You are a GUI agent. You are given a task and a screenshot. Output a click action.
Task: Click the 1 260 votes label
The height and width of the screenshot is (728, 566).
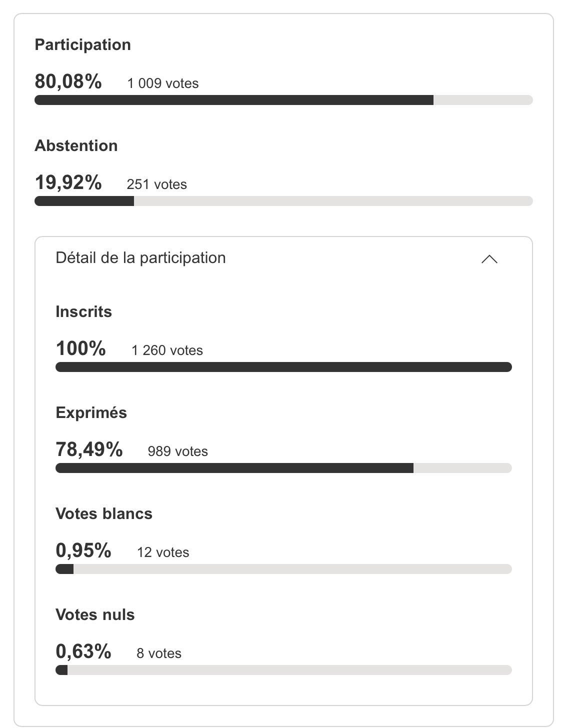tap(167, 350)
